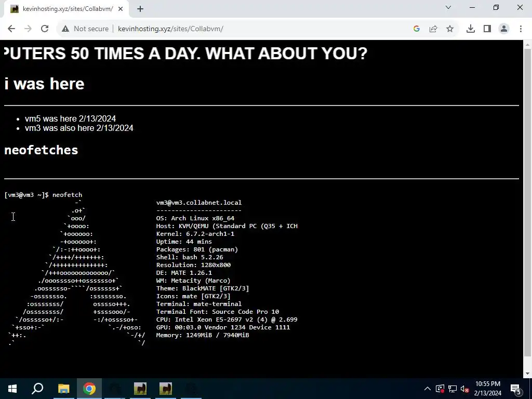Screen dimensions: 532x399
Task: Click the "i was here" heading
Action: coord(45,84)
